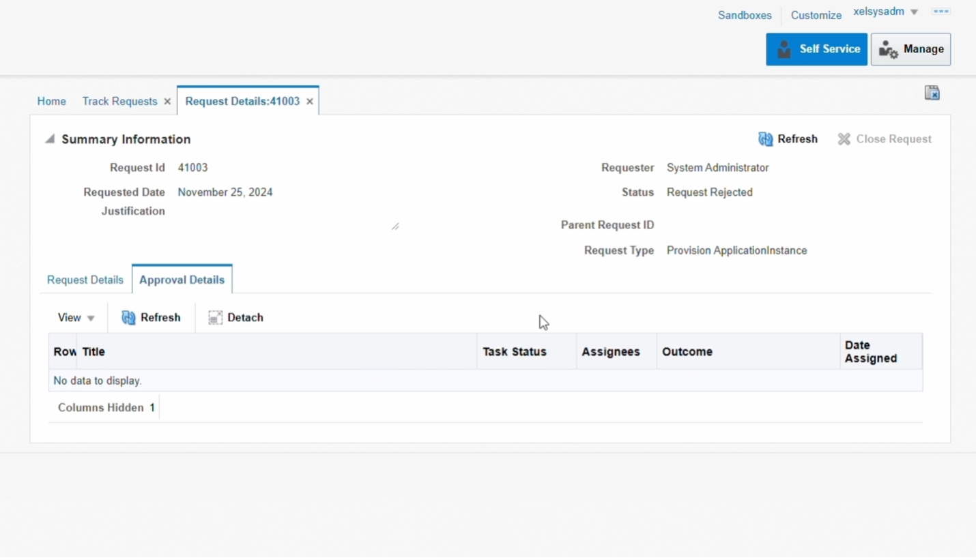Switch to the Request Details tab
976x560 pixels.
pos(85,279)
